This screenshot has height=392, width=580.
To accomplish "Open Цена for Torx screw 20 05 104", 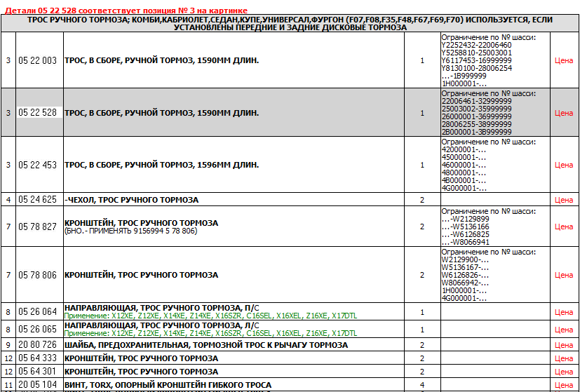I will click(563, 385).
